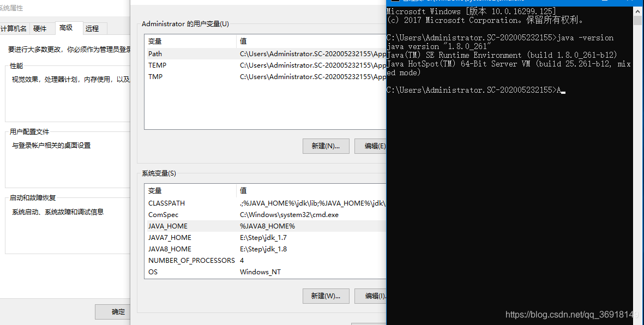Select the Path user variable row

[266, 54]
